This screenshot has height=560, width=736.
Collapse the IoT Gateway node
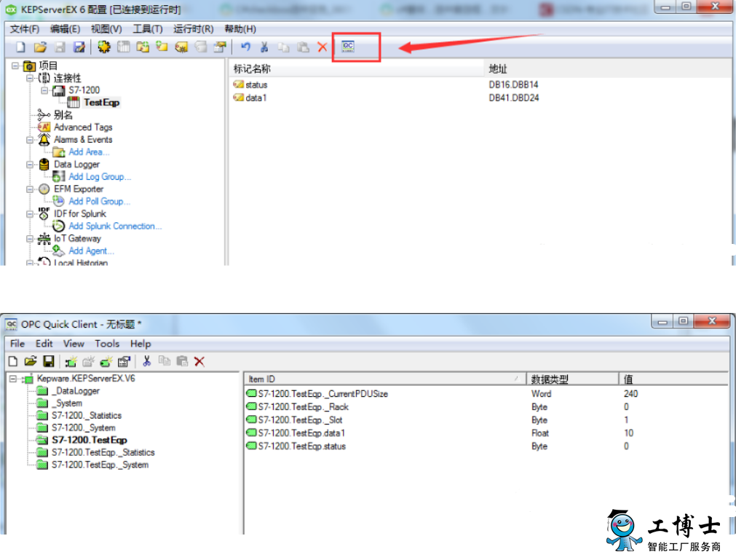point(30,238)
